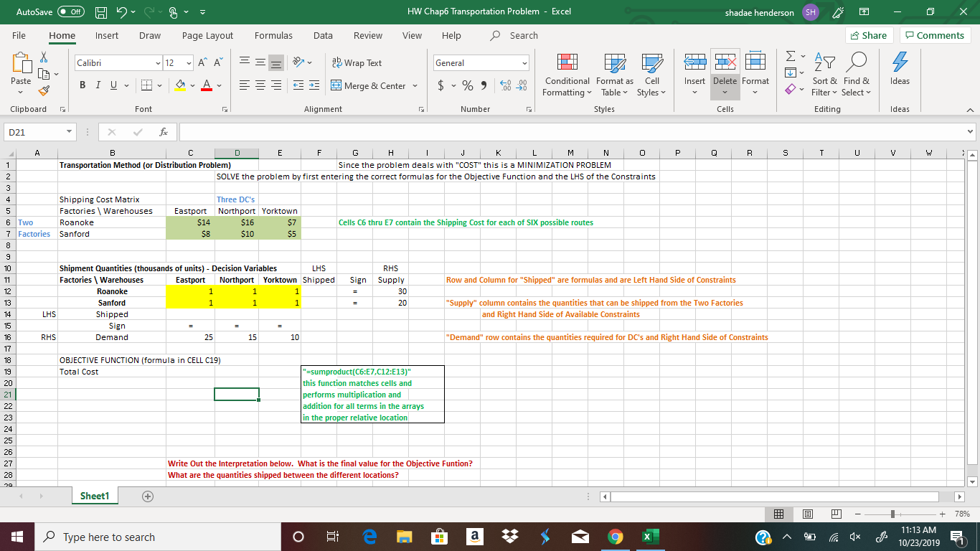Open Sort & Filter tools
This screenshot has width=980, height=551.
(824, 75)
